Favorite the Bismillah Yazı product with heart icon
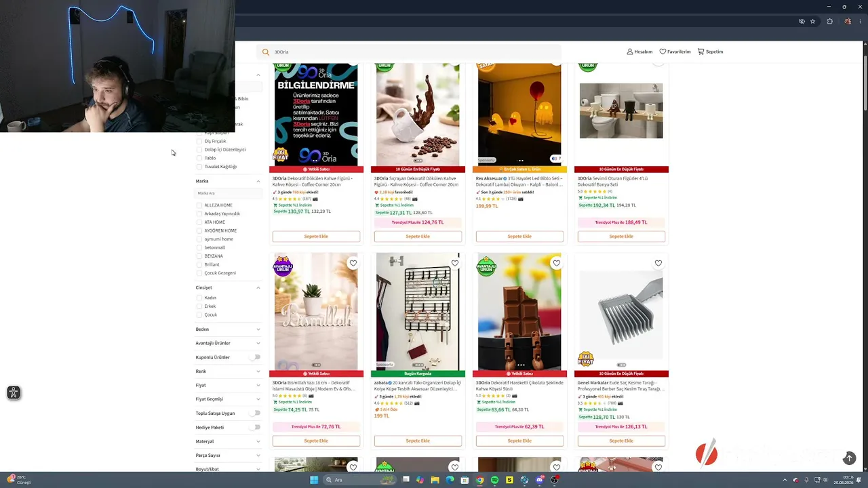This screenshot has height=488, width=868. pos(353,263)
